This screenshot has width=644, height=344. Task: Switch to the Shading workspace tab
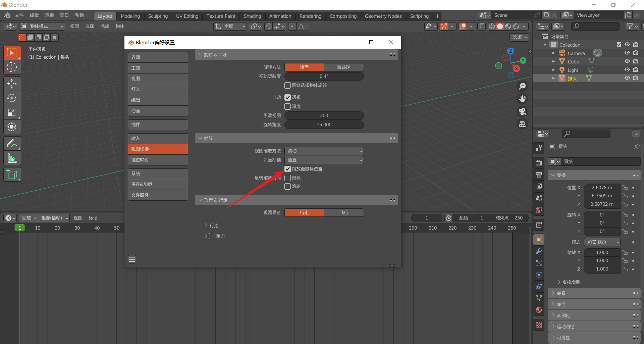pos(252,16)
